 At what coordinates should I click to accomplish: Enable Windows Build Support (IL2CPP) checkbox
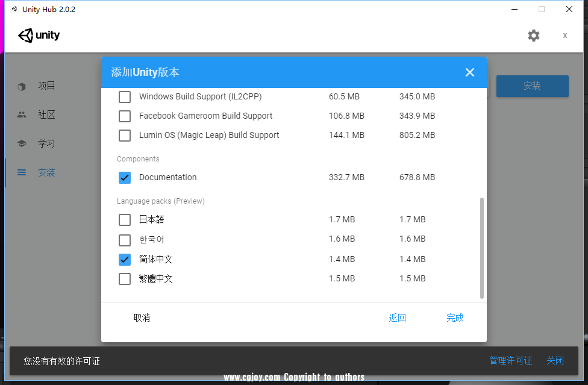click(x=125, y=97)
